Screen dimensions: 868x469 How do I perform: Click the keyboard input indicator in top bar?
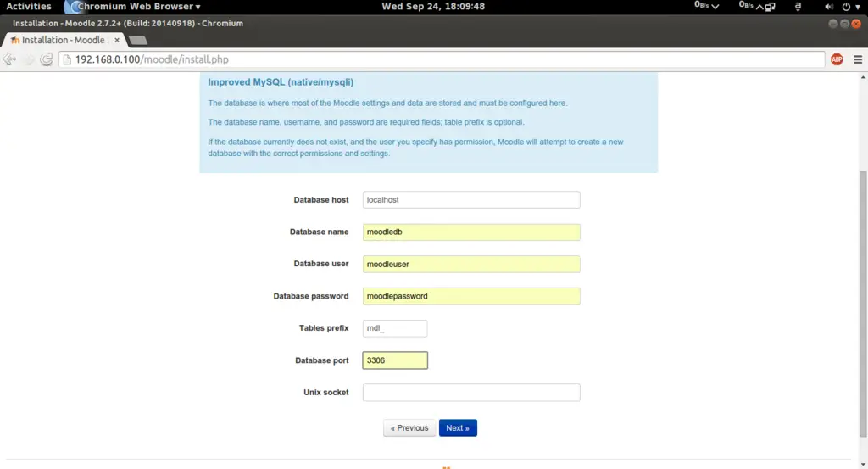(x=798, y=7)
